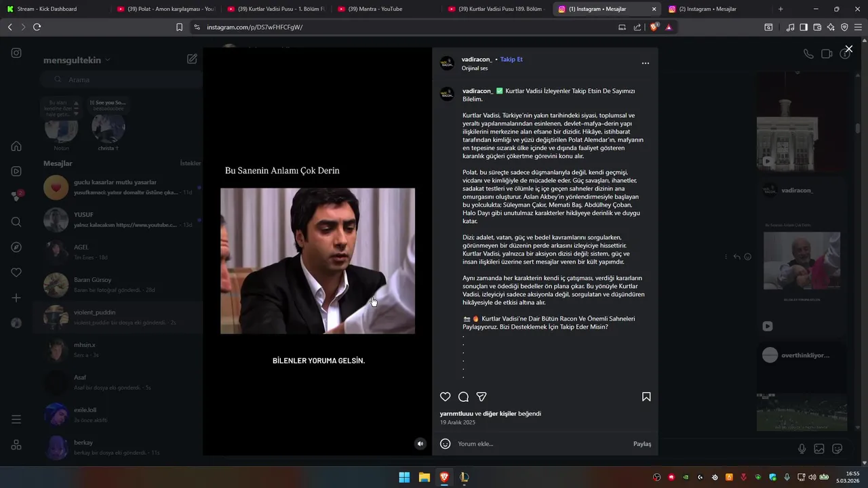Open Search in the Instagram sidebar
868x488 pixels.
16,222
